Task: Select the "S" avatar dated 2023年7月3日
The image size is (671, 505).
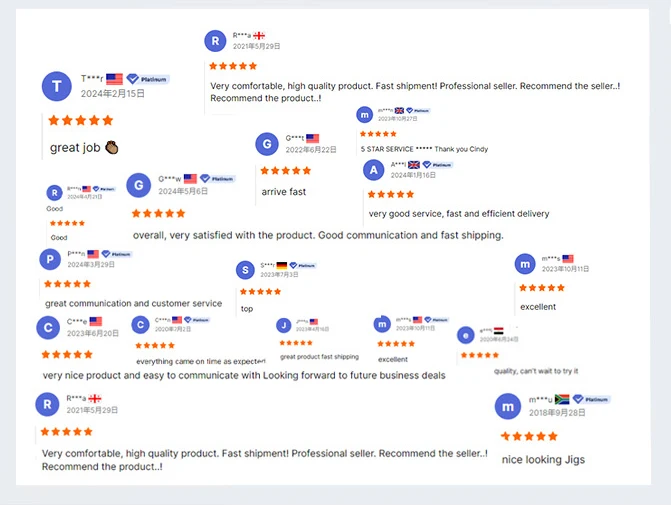Action: tap(246, 270)
